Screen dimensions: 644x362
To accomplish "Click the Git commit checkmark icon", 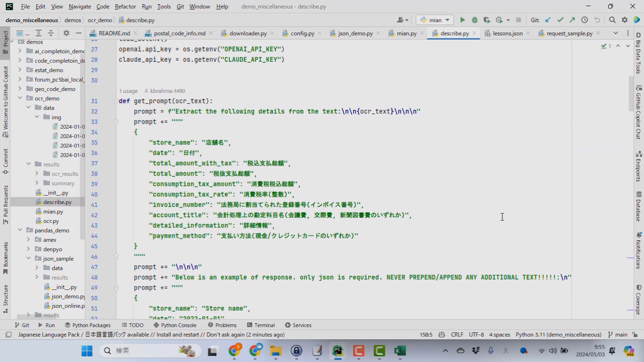I will tap(560, 20).
